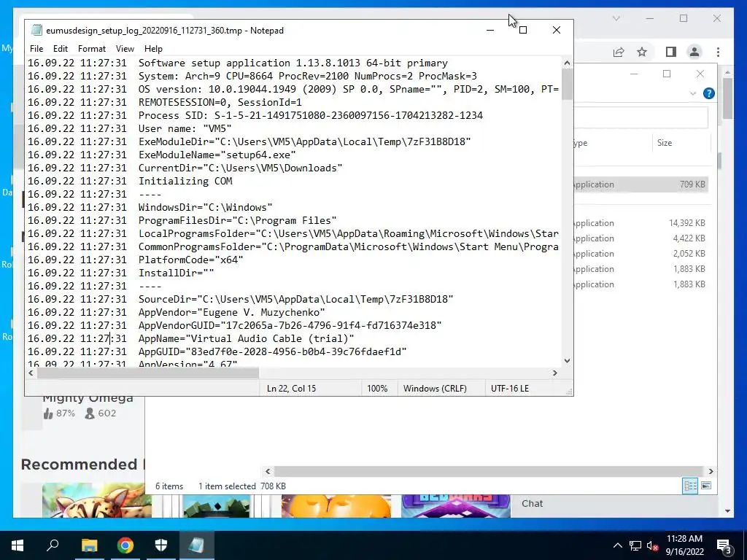
Task: Click the File Explorer search input field
Action: pos(641,117)
